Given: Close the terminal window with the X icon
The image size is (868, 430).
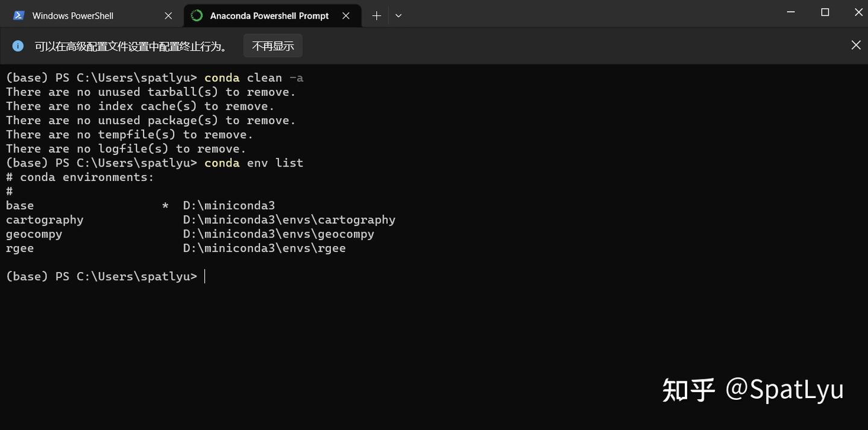Looking at the screenshot, I should pos(858,11).
